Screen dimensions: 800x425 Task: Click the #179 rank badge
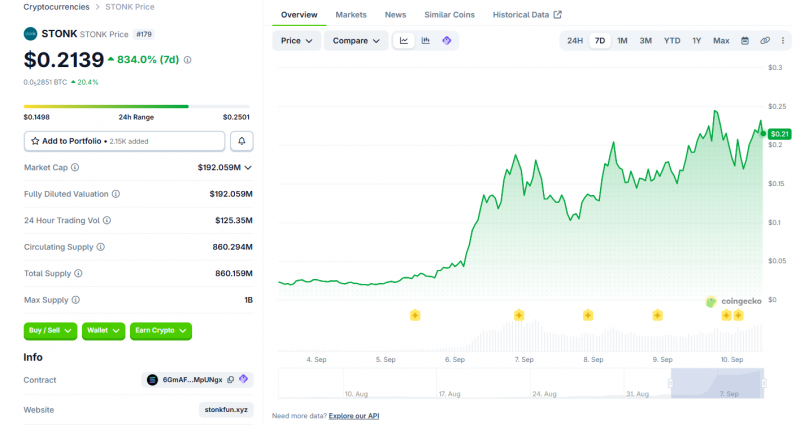(x=144, y=34)
